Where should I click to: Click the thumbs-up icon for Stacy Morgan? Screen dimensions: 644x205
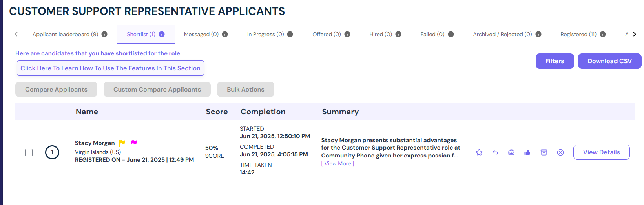(527, 152)
